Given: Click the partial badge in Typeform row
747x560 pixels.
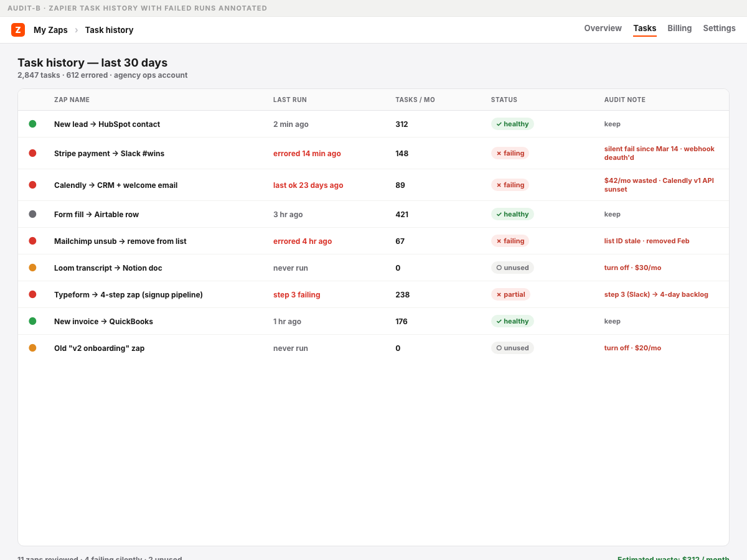Looking at the screenshot, I should 510,294.
